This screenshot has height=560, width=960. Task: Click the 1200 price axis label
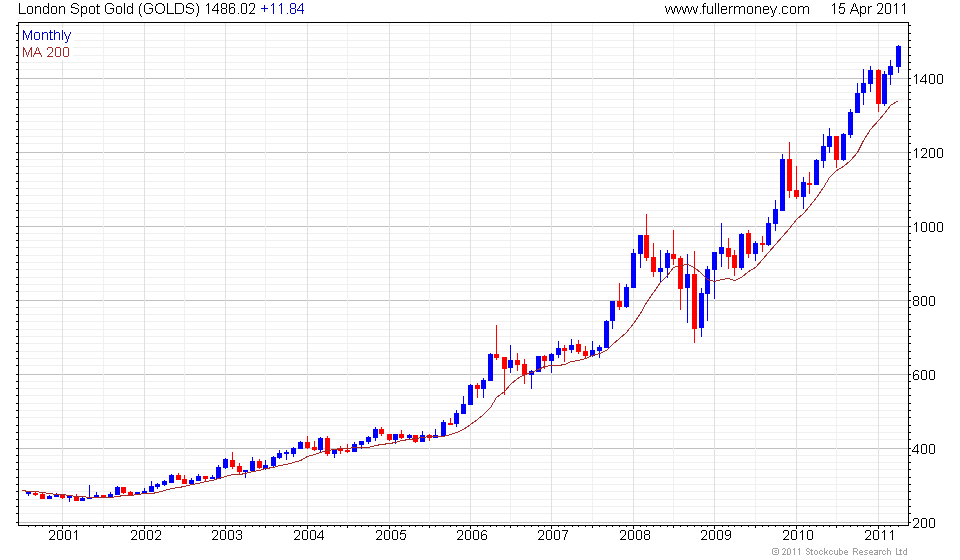[x=928, y=154]
